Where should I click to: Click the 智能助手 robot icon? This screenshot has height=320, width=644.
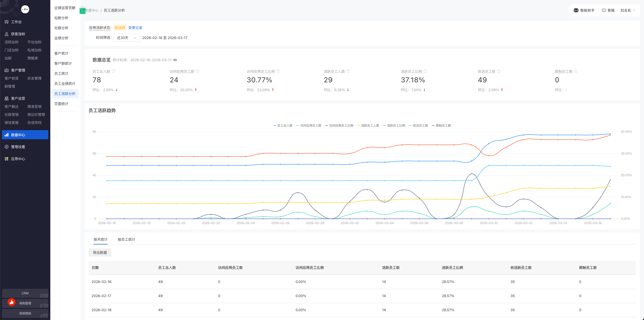pyautogui.click(x=576, y=10)
